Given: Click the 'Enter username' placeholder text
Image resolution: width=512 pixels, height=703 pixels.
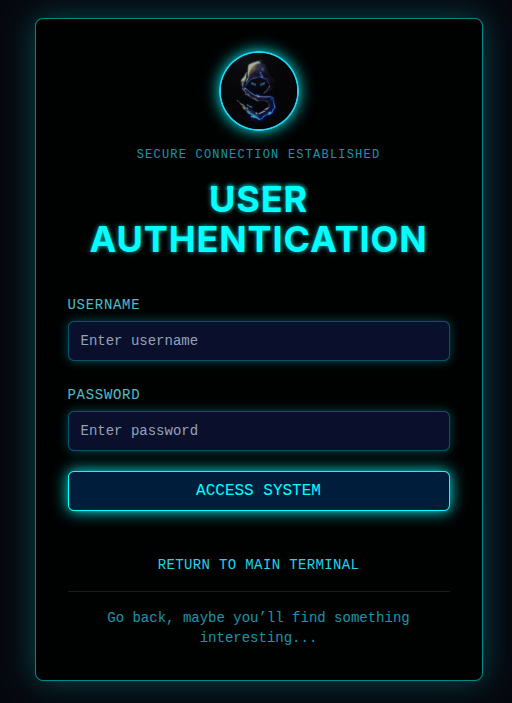Looking at the screenshot, I should (139, 341).
